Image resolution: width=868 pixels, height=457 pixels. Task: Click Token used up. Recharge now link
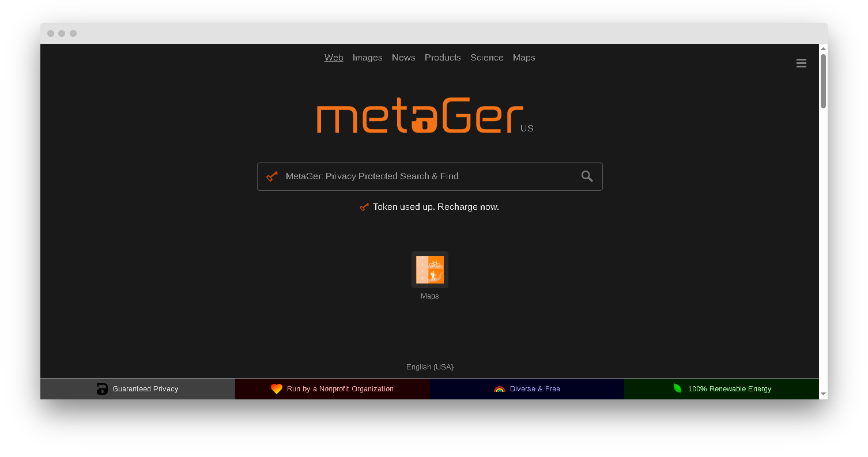(x=436, y=207)
